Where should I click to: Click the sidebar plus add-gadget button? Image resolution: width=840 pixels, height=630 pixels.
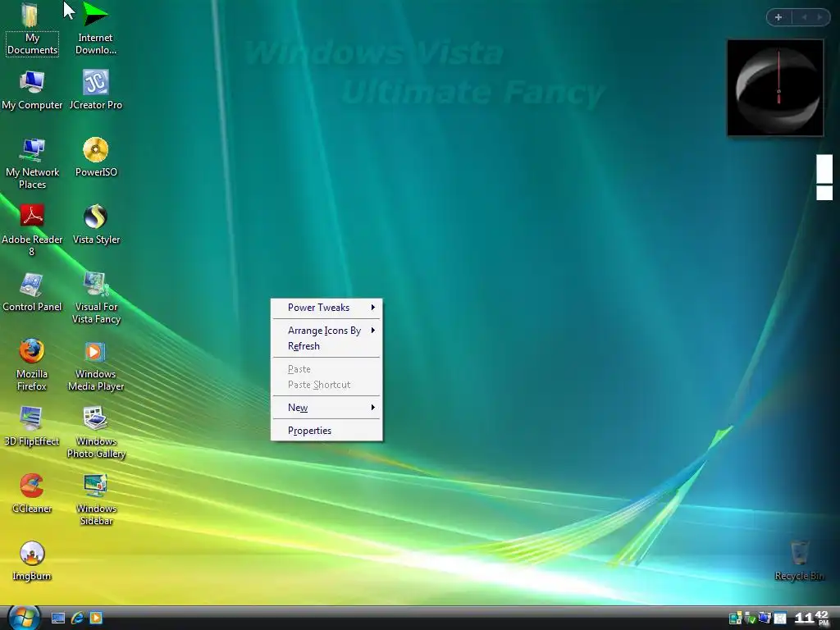click(778, 17)
